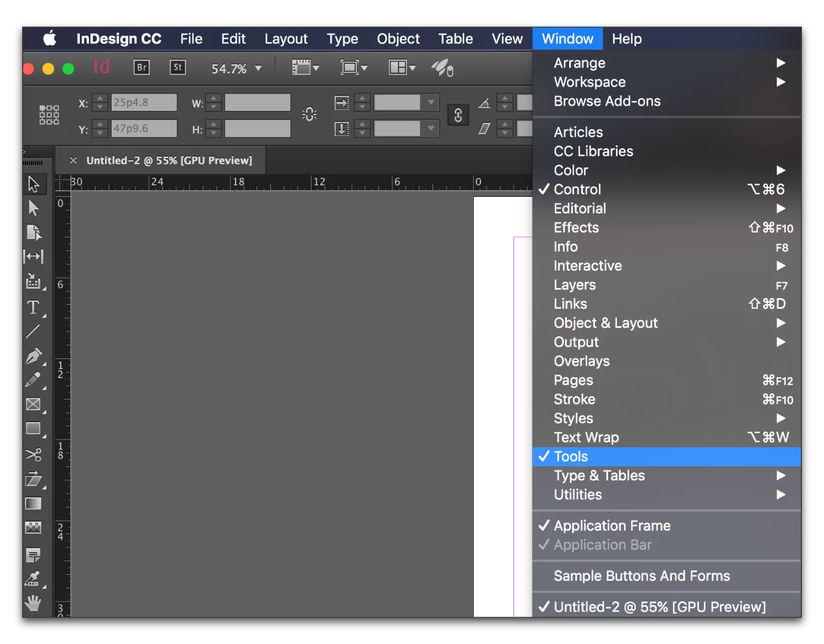824x644 pixels.
Task: Expand the Object & Layout submenu
Action: 666,323
